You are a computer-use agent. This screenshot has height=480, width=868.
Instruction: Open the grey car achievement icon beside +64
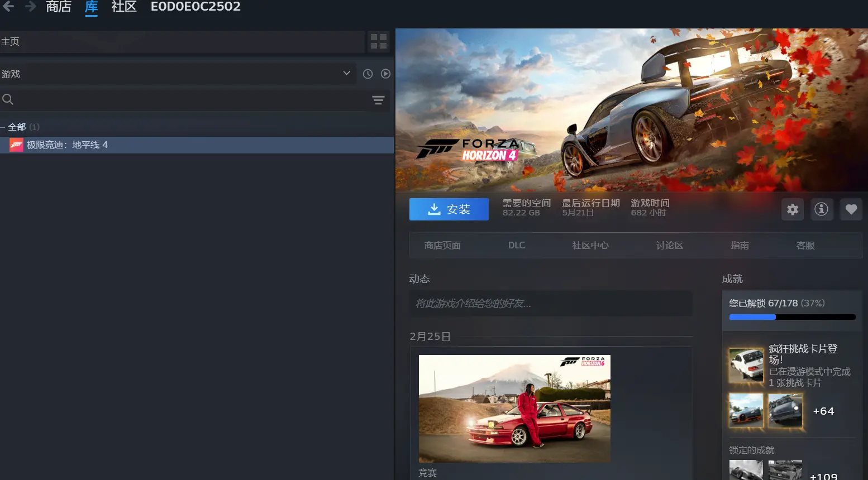[x=785, y=410]
